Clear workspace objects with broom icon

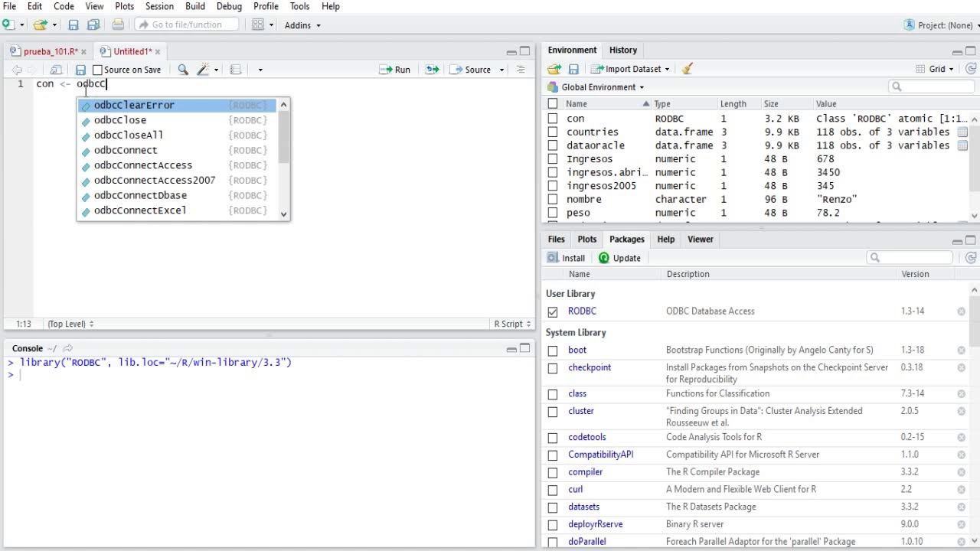click(x=687, y=69)
